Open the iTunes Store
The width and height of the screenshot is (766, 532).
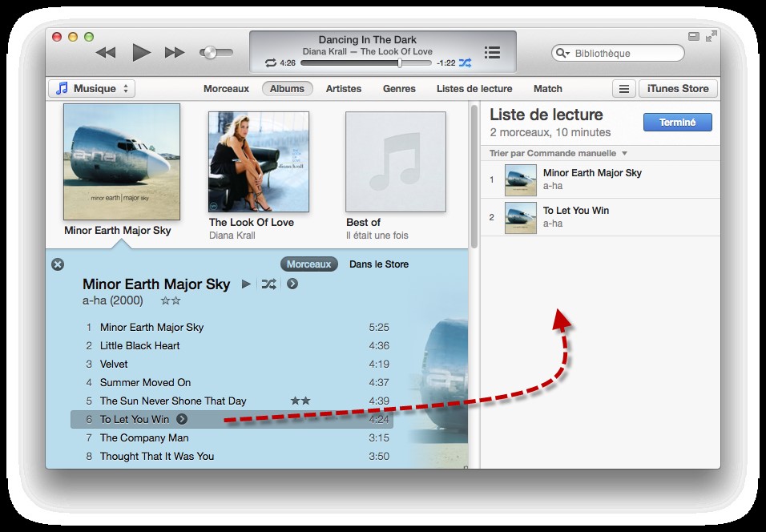pyautogui.click(x=678, y=89)
